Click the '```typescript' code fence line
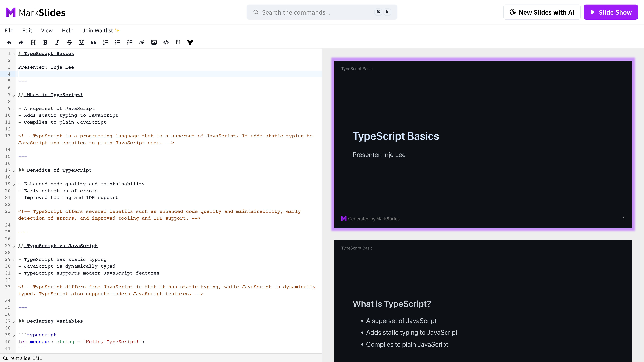644x362 pixels. [37, 335]
